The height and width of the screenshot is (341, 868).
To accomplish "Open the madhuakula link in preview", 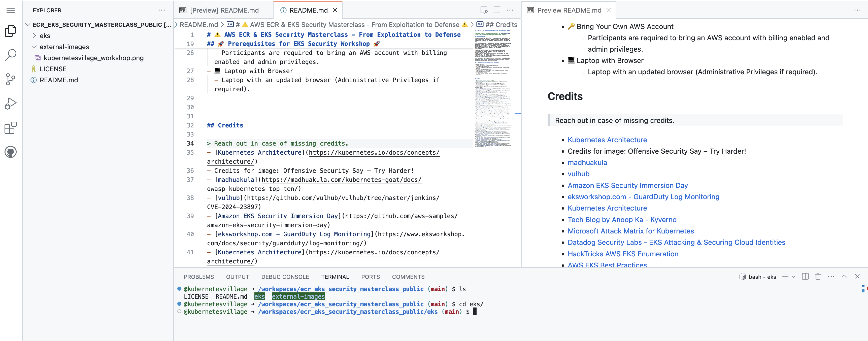I will (x=587, y=162).
